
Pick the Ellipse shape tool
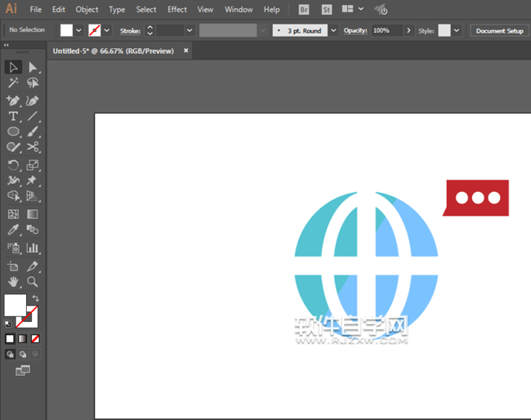click(13, 132)
